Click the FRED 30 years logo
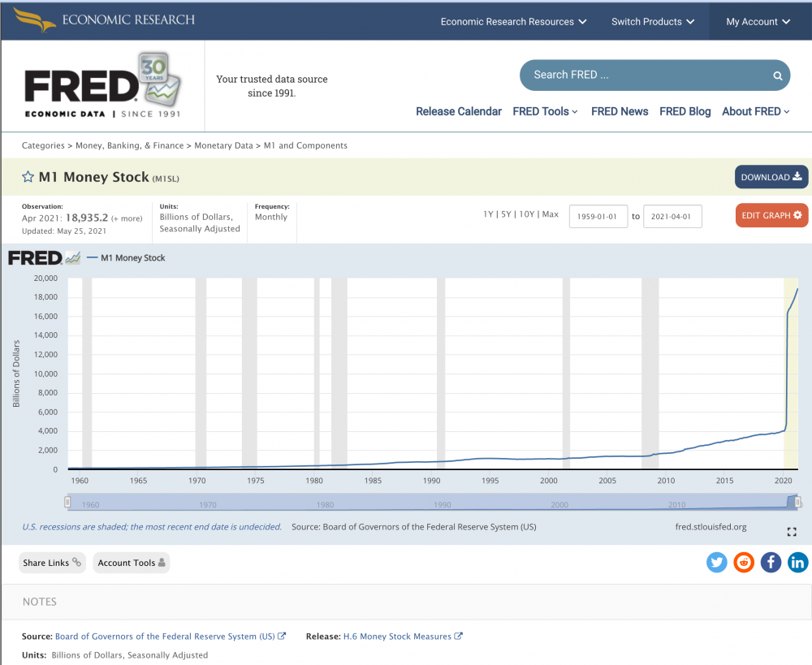 click(102, 86)
